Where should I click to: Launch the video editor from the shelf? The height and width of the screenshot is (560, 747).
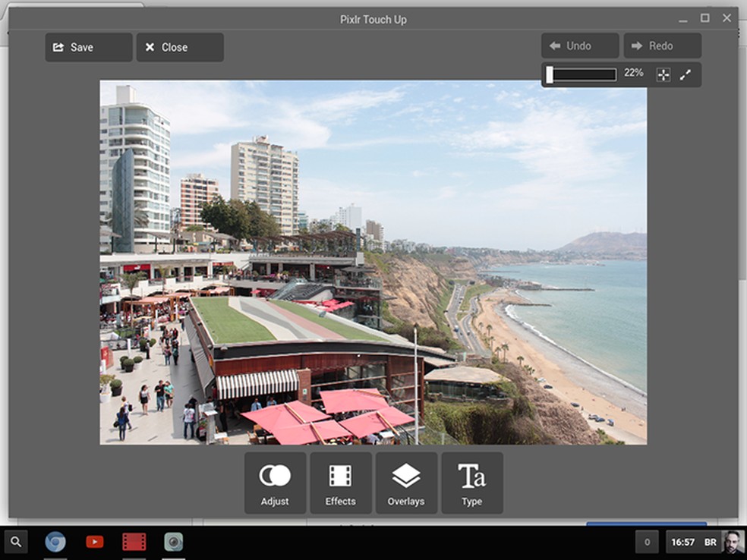click(x=134, y=542)
